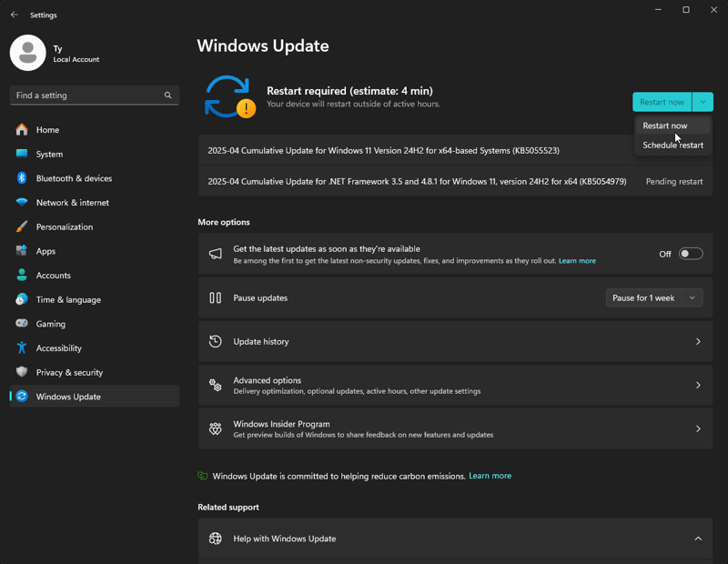
Task: Open Advanced options using its chevron
Action: pos(698,386)
